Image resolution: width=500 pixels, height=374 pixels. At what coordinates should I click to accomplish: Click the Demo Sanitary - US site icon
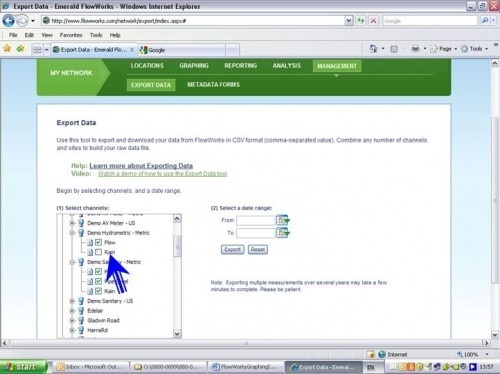click(x=81, y=301)
